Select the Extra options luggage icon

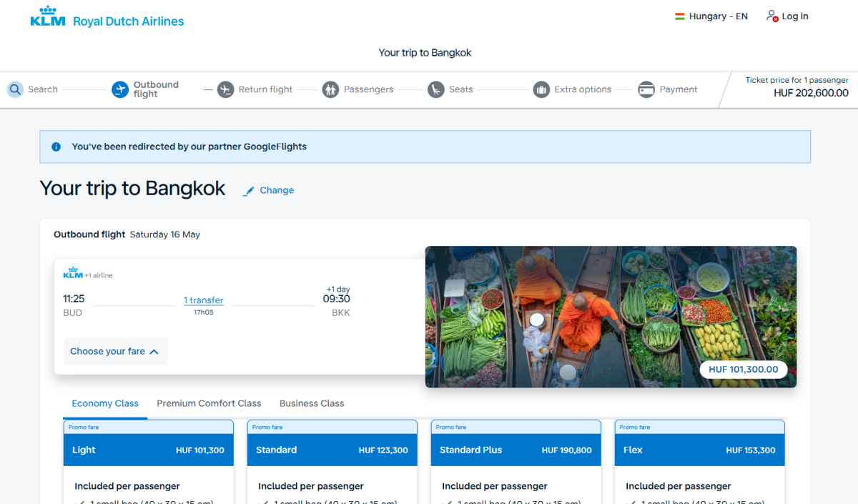click(x=541, y=89)
